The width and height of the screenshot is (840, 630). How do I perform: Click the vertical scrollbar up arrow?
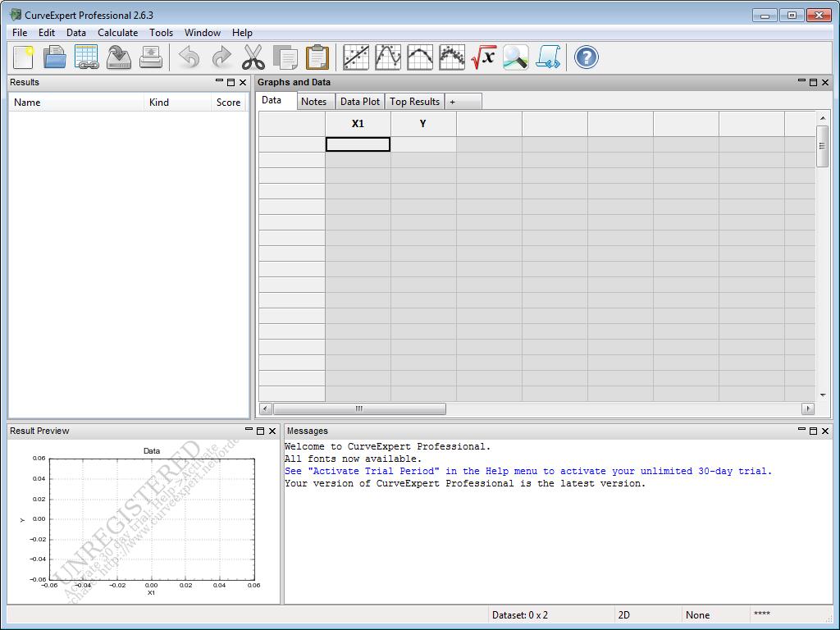pyautogui.click(x=822, y=117)
